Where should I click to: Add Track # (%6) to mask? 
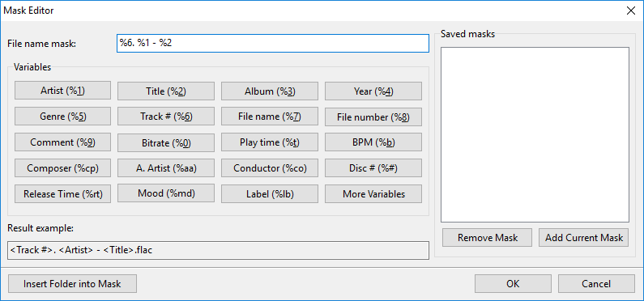coord(166,117)
